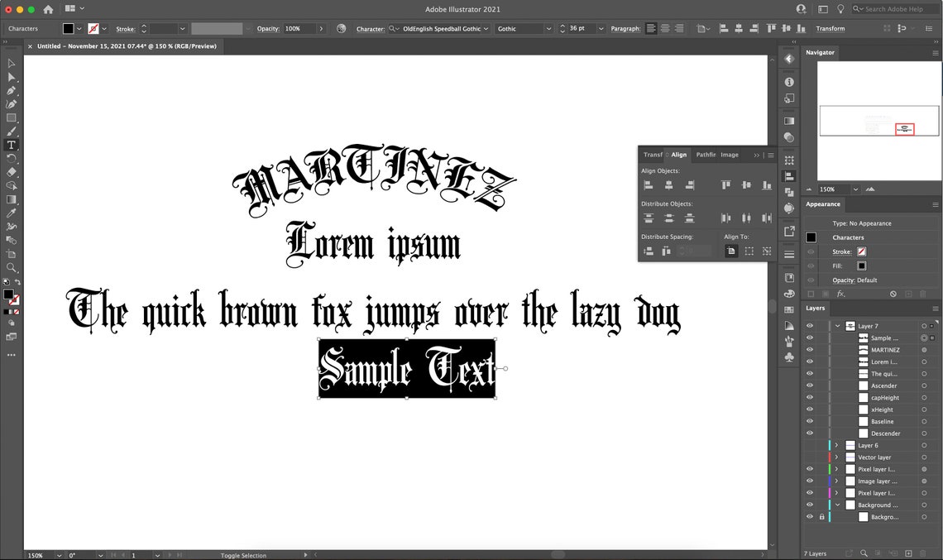943x560 pixels.
Task: Open the Align panel icon in the right dock
Action: (788, 176)
